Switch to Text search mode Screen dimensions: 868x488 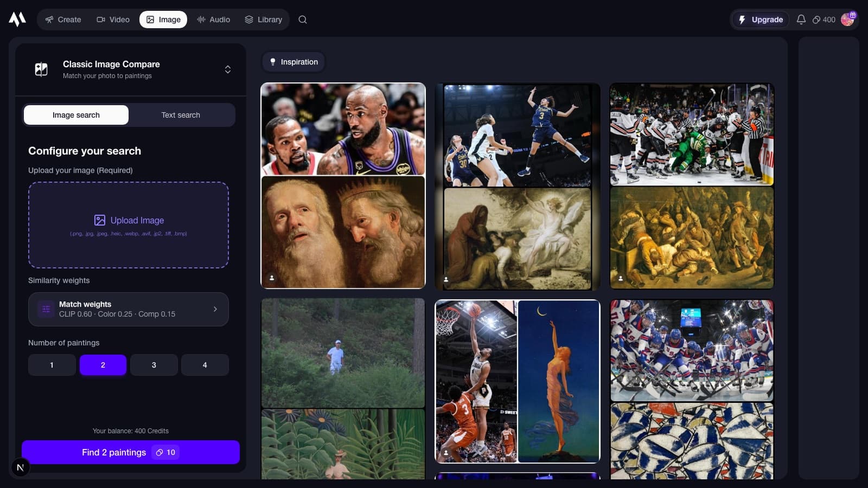click(181, 115)
